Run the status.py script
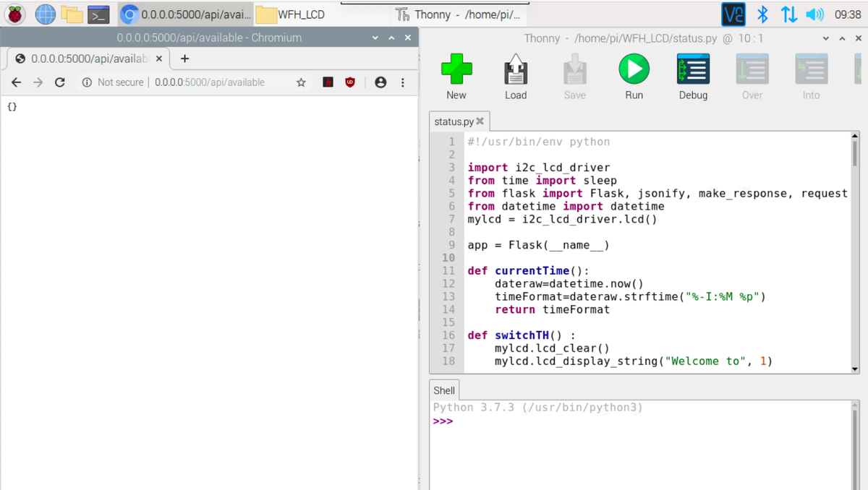The image size is (868, 490). coord(634,69)
